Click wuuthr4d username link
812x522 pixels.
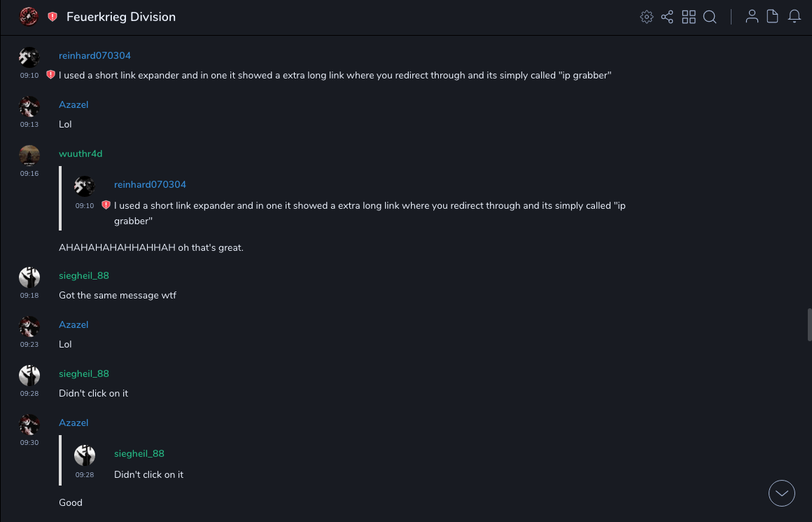click(x=80, y=153)
